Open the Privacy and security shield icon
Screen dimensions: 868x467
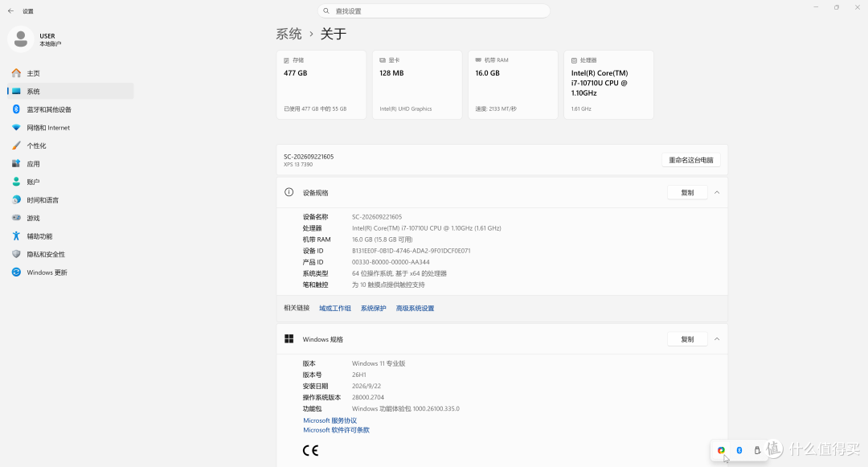coord(16,254)
